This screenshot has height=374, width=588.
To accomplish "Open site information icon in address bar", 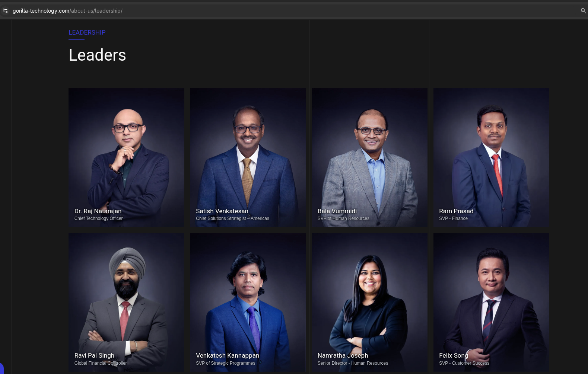I will coord(5,11).
